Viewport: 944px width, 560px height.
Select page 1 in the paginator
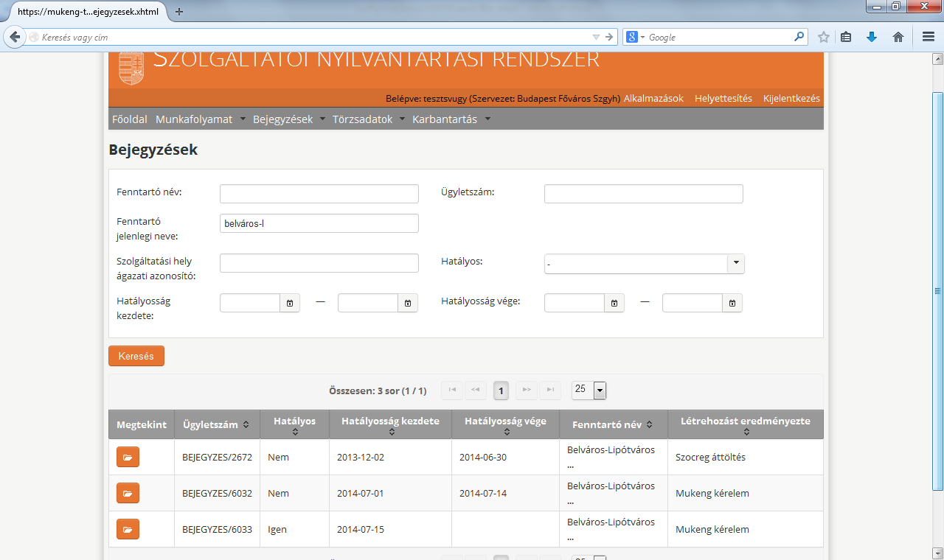click(502, 391)
